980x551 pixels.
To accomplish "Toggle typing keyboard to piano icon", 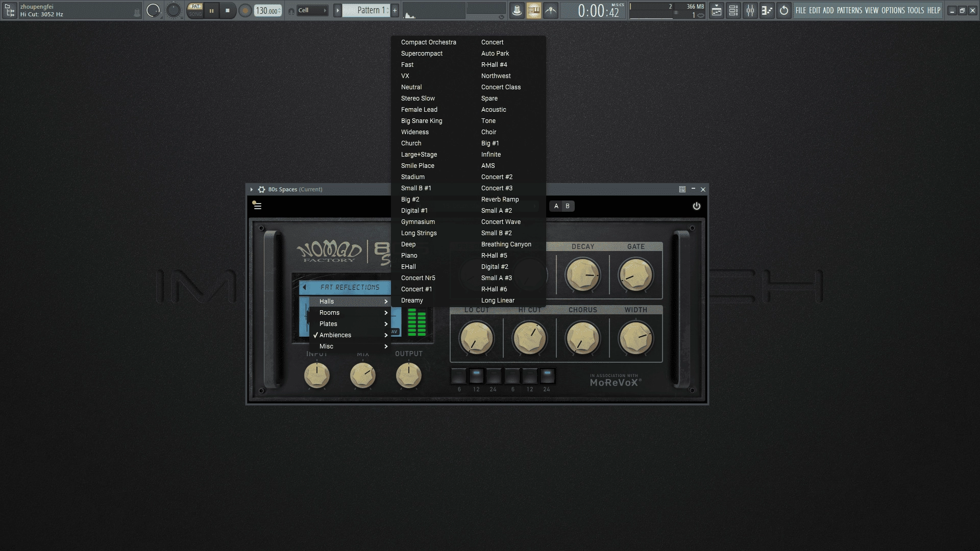I will [x=533, y=10].
